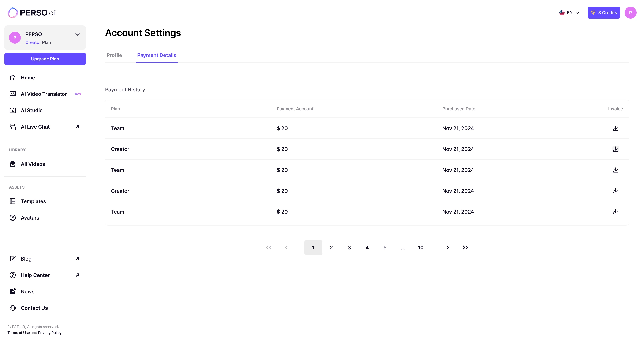Screen dimensions: 644x350
Task: Click the 3 Credits button
Action: click(x=604, y=13)
